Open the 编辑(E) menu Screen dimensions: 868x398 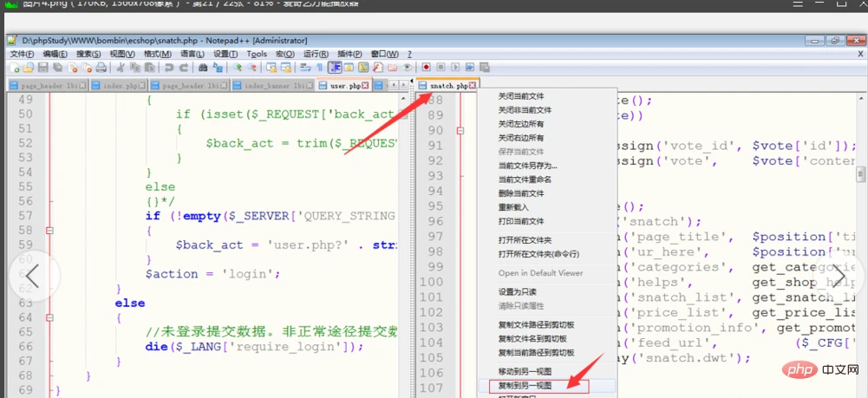point(55,55)
